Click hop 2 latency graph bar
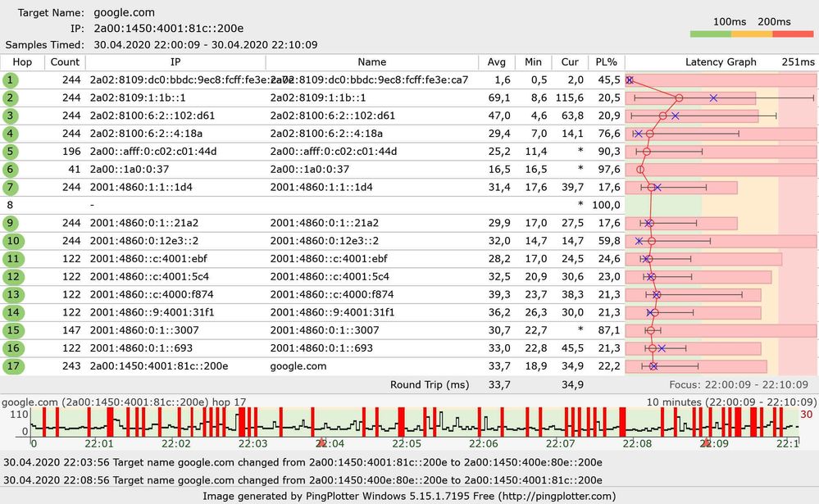819x504 pixels. coord(690,98)
